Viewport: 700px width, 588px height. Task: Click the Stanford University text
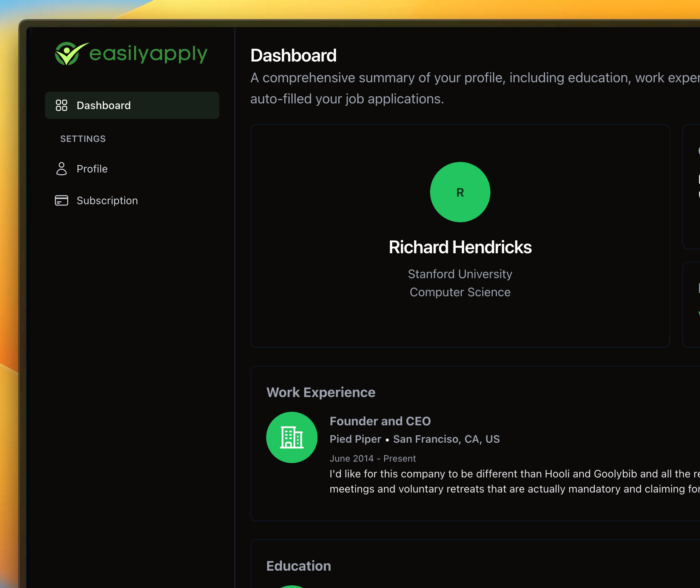[460, 274]
